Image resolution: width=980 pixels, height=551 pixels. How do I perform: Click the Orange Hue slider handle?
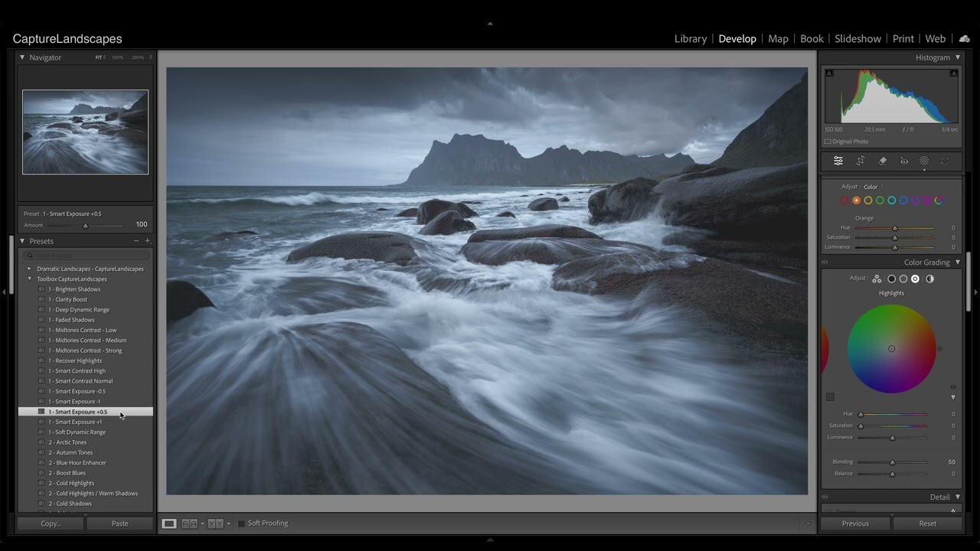click(894, 228)
